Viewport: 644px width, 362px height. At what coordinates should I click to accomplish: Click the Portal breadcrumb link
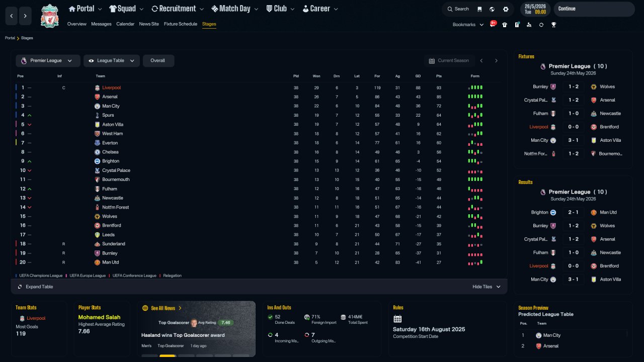pyautogui.click(x=10, y=38)
